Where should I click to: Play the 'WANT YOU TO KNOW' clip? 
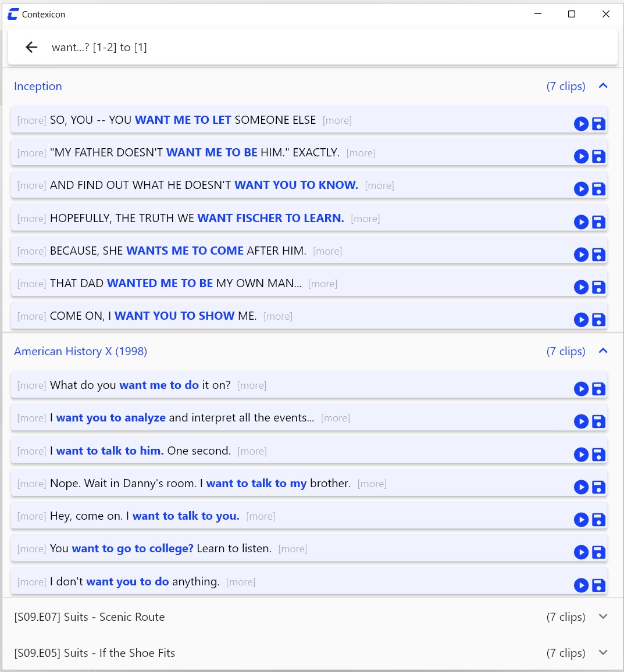(x=581, y=189)
